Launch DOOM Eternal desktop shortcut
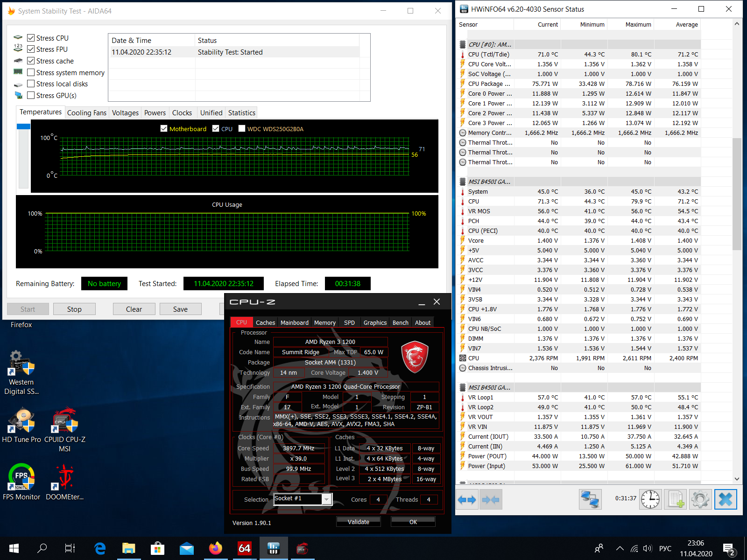This screenshot has height=560, width=747. click(65, 482)
